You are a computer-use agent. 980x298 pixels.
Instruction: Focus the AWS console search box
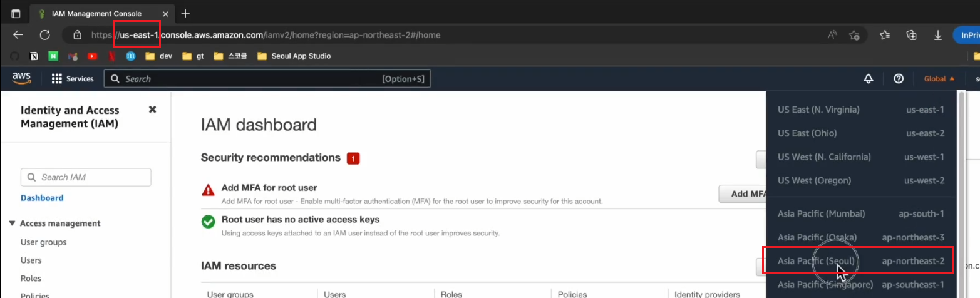tap(267, 79)
